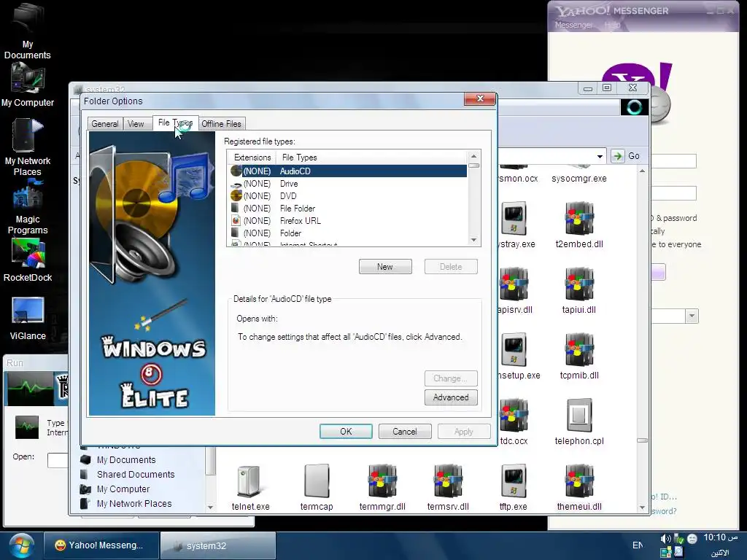Launch ViGlance desktop icon
The image size is (747, 560).
(28, 318)
